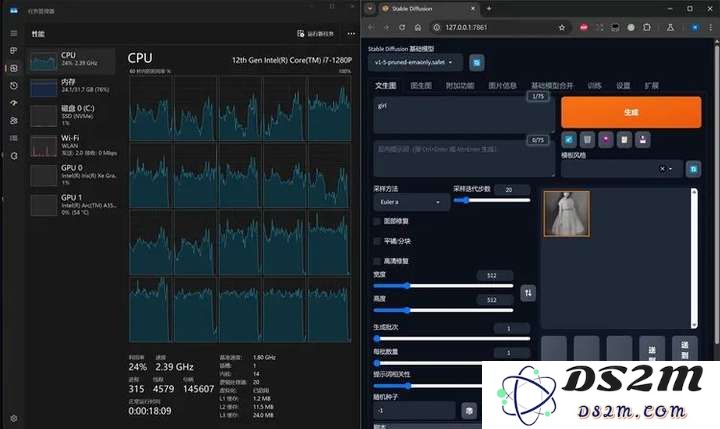The height and width of the screenshot is (429, 720).
Task: Open Processes page in Task Manager sidebar
Action: (x=14, y=51)
